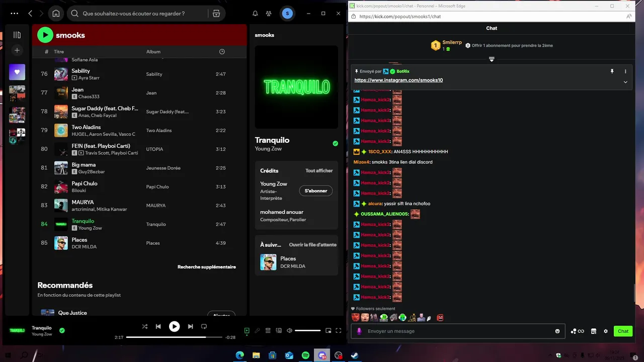Select the track Two Aladins
Viewport: 644px width, 362px height.
139,130
